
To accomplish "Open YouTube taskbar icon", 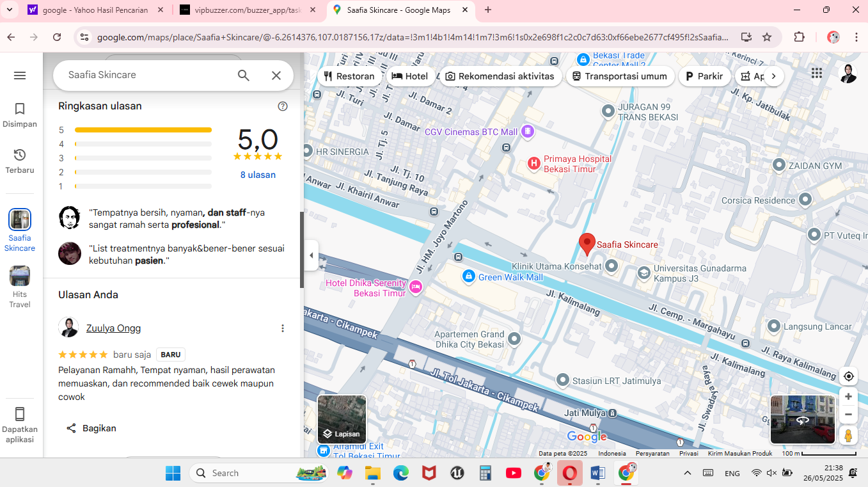I will 513,473.
